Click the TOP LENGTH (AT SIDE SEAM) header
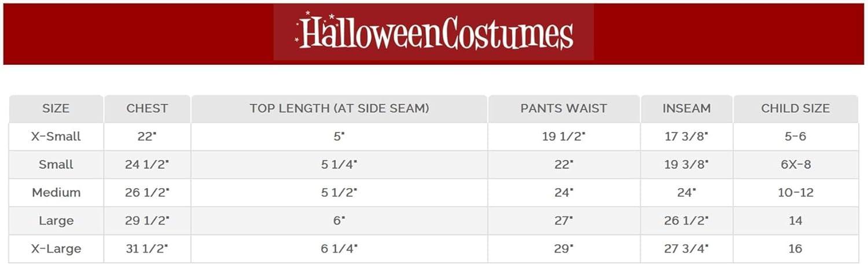This screenshot has height=265, width=868. tap(339, 108)
